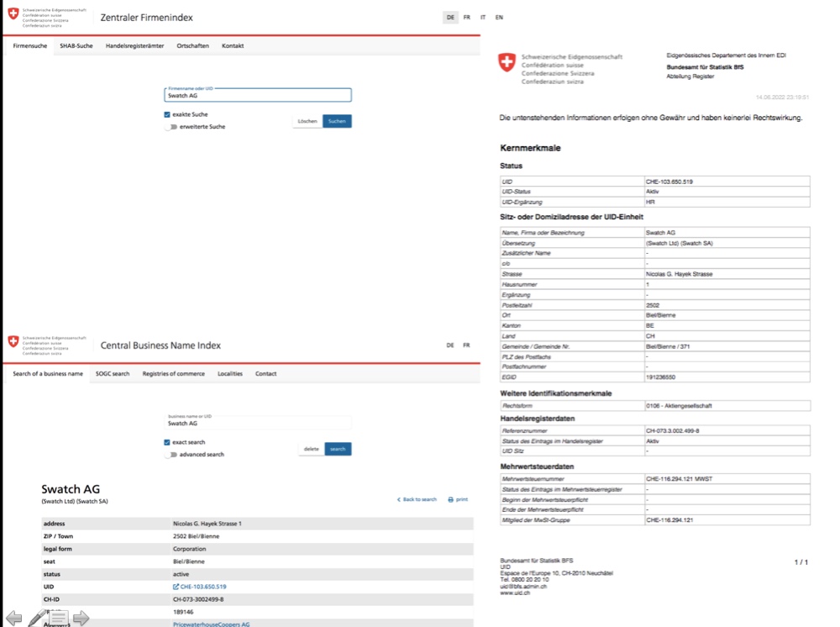Click the Swiss coat of arms in Central Business Name Index header
The width and height of the screenshot is (840, 627).
pos(13,341)
